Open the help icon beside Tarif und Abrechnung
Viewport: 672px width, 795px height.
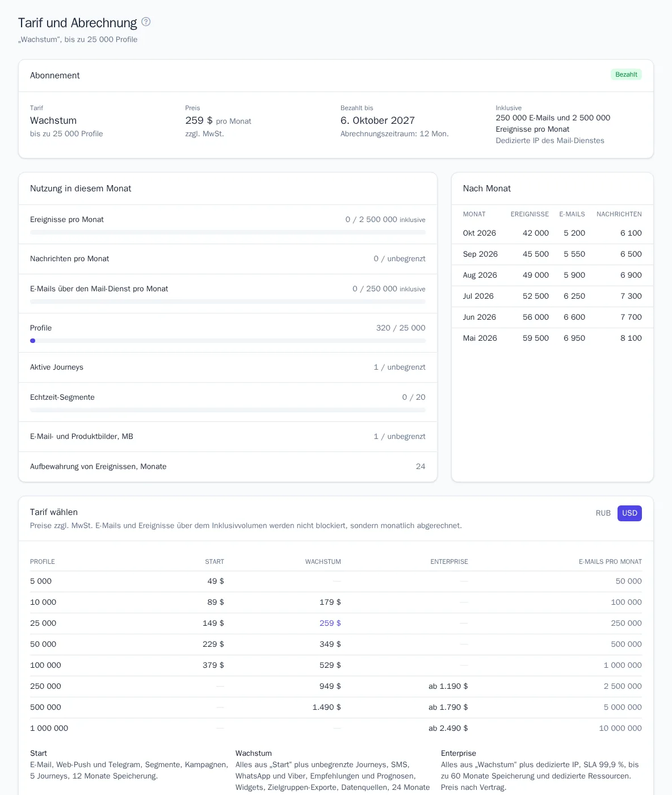(146, 22)
